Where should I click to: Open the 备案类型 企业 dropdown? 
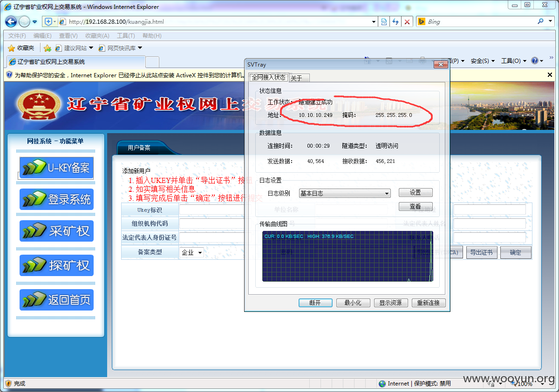click(x=192, y=252)
